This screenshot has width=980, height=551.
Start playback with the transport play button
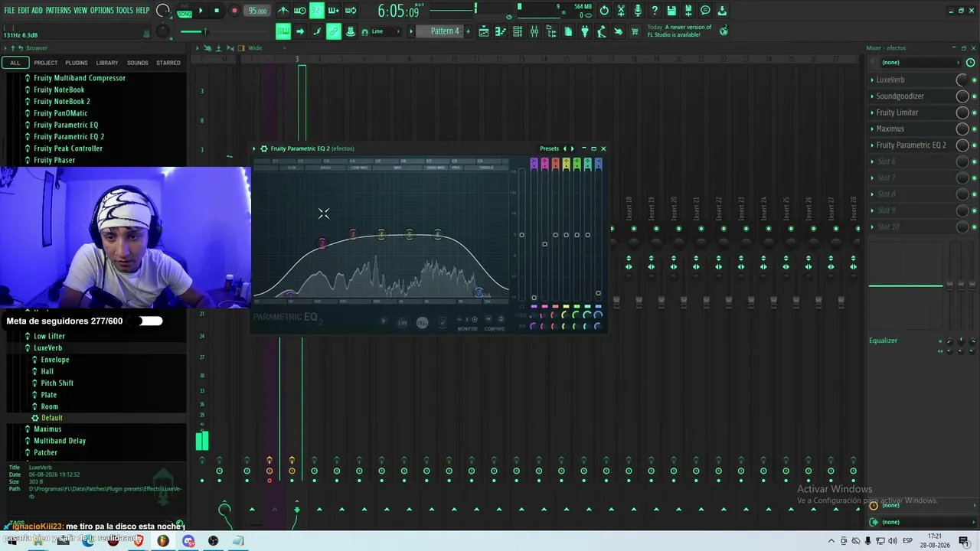(201, 11)
